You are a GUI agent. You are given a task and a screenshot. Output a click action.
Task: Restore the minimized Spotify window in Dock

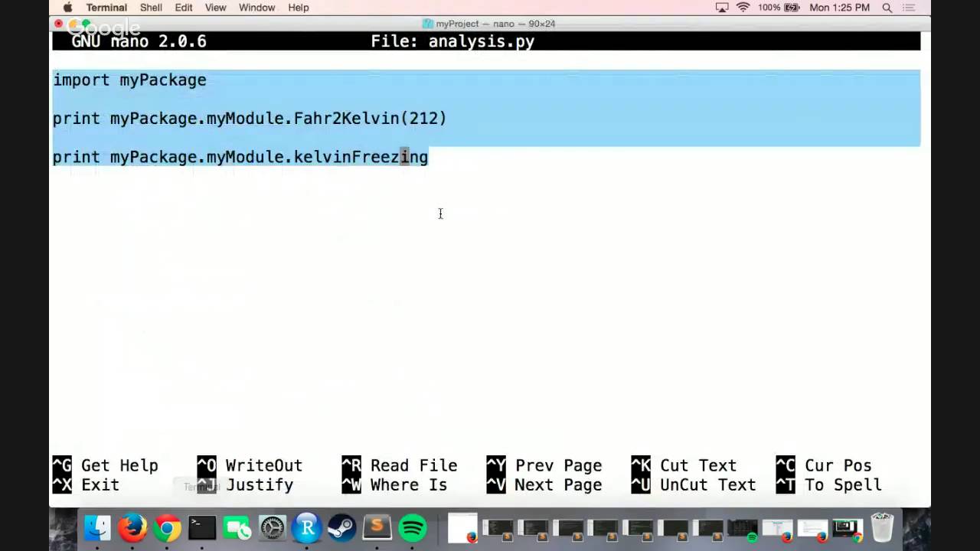[x=743, y=528]
